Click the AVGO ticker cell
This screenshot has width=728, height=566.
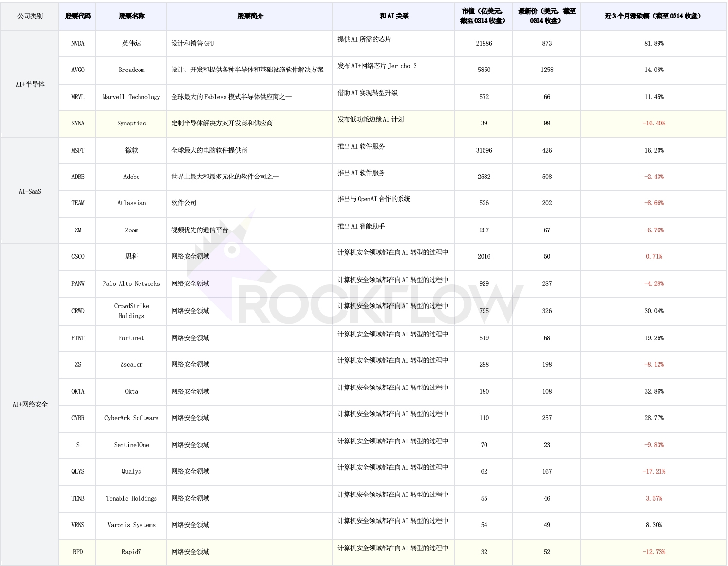coord(78,70)
